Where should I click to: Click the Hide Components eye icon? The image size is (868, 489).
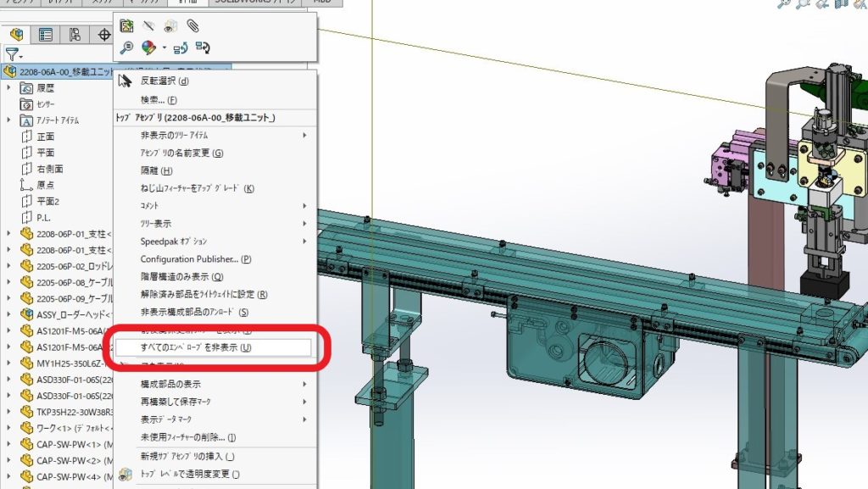(x=149, y=25)
